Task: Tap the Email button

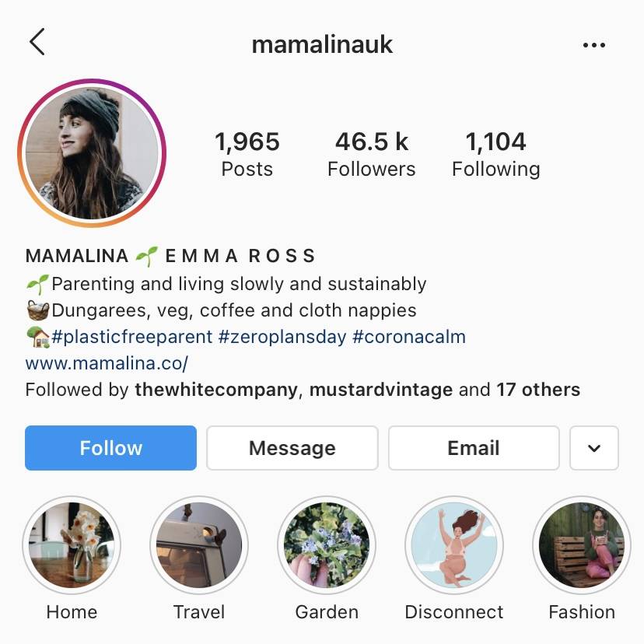Action: 474,448
